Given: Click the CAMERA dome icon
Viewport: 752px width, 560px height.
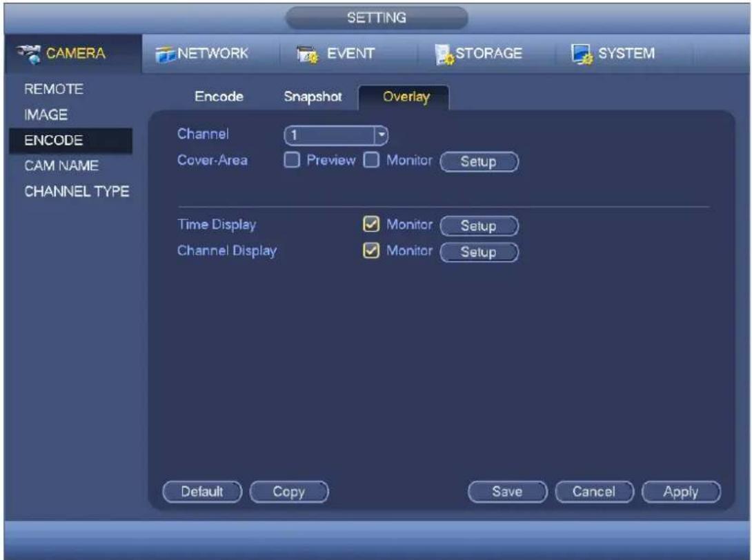Looking at the screenshot, I should point(29,54).
